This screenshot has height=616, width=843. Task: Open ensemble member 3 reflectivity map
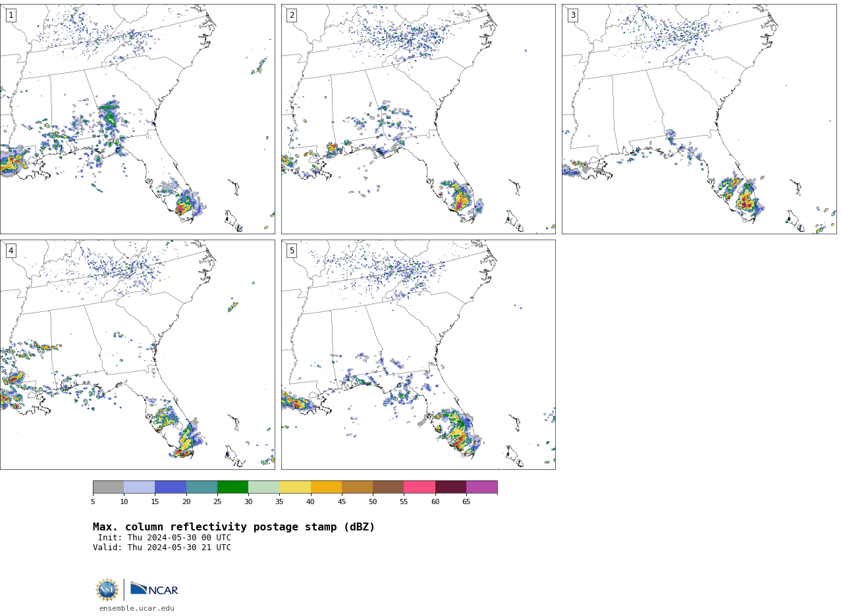pos(699,119)
